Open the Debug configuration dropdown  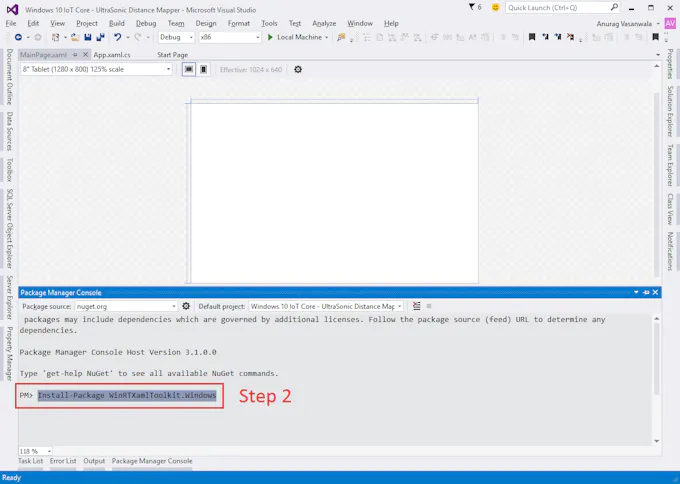point(177,37)
